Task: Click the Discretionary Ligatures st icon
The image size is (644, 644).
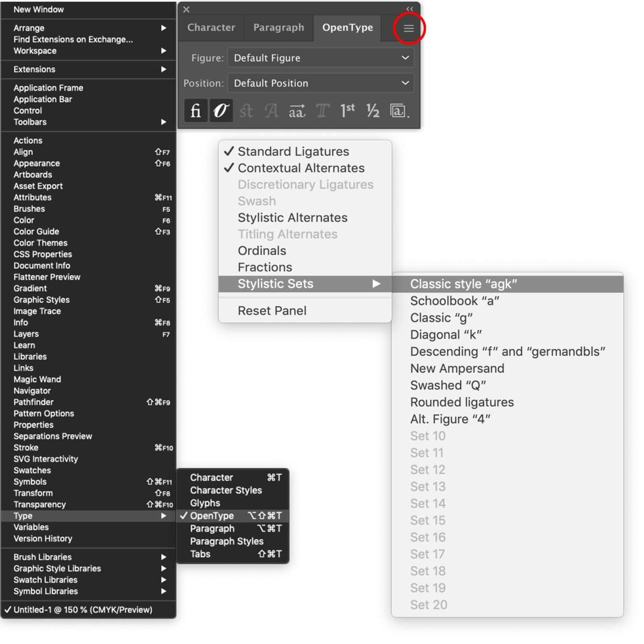Action: (x=246, y=110)
